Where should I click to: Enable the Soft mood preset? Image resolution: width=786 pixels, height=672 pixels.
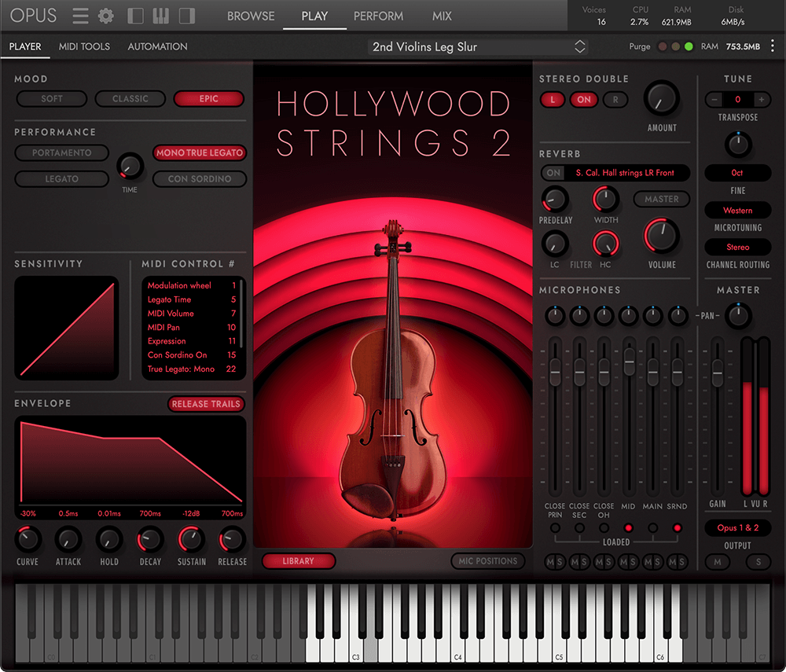pyautogui.click(x=50, y=99)
